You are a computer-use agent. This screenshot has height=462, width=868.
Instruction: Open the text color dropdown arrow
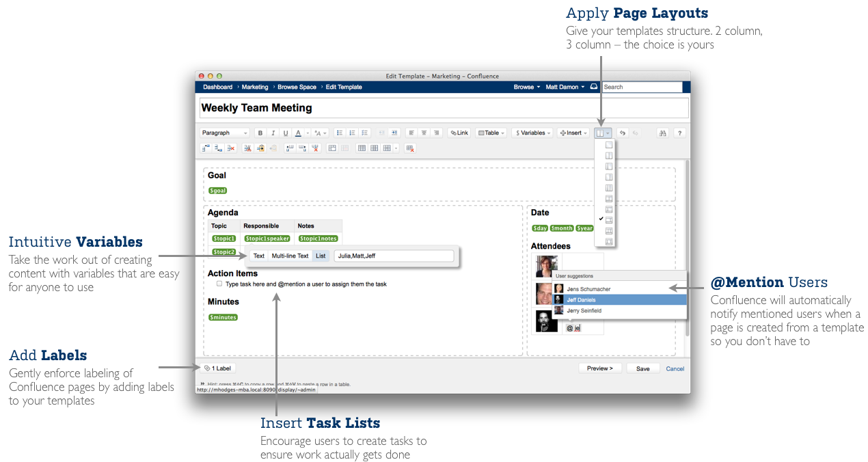click(x=308, y=133)
